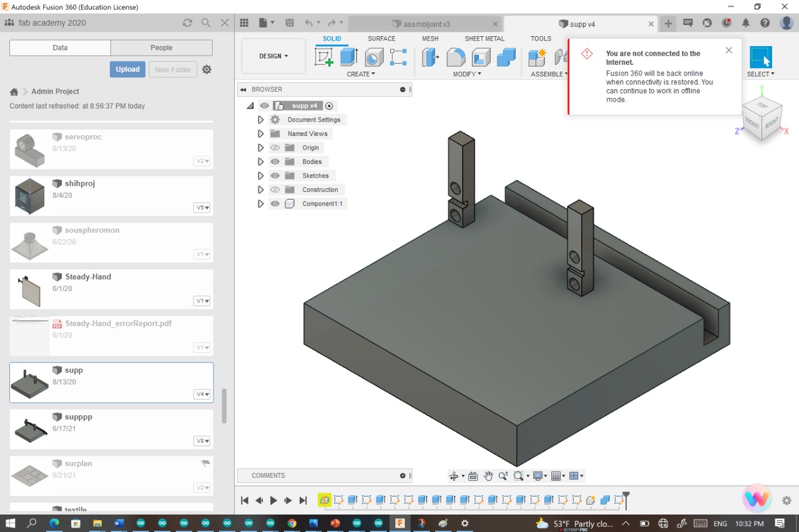Viewport: 799px width, 532px height.
Task: Click the Upload button
Action: pyautogui.click(x=127, y=69)
